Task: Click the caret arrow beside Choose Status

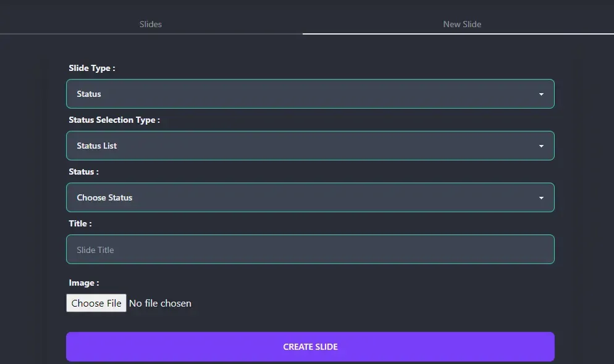Action: click(x=541, y=198)
